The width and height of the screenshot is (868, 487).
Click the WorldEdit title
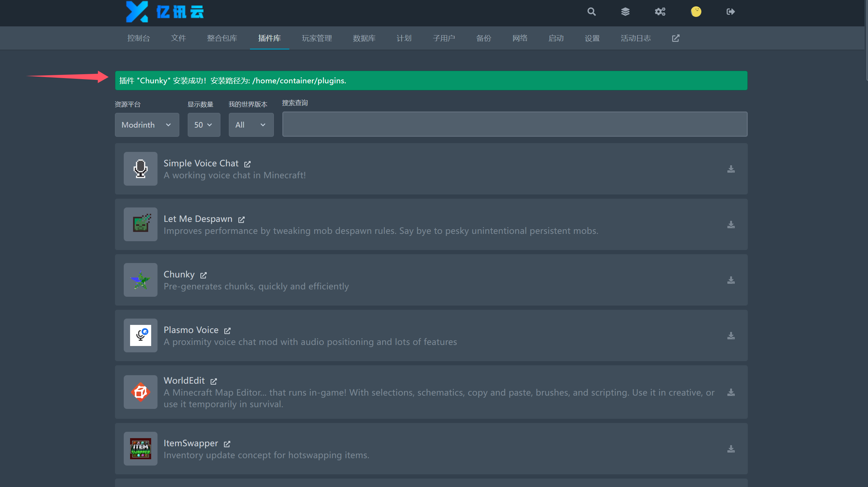[184, 381]
